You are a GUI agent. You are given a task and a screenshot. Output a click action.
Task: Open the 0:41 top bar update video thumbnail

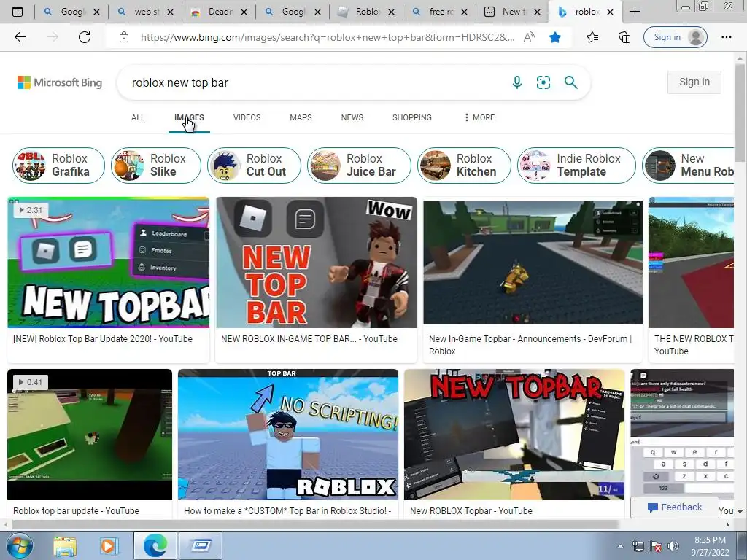pyautogui.click(x=90, y=435)
